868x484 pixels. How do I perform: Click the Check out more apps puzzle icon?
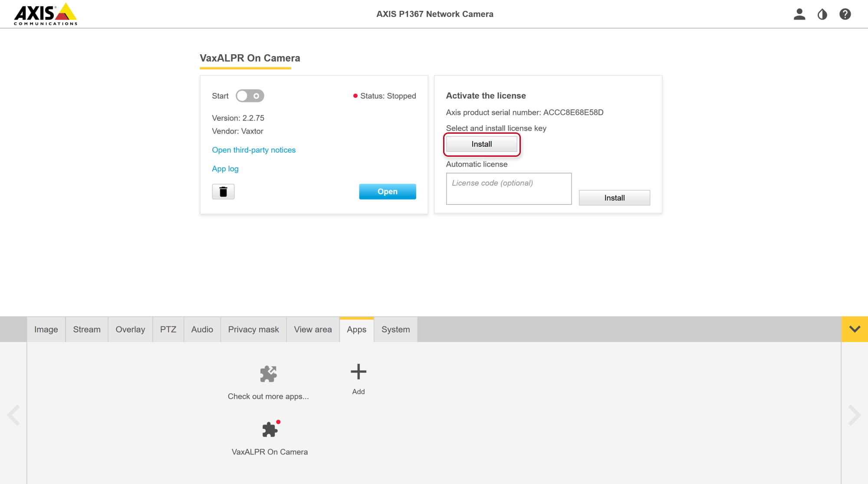point(268,374)
